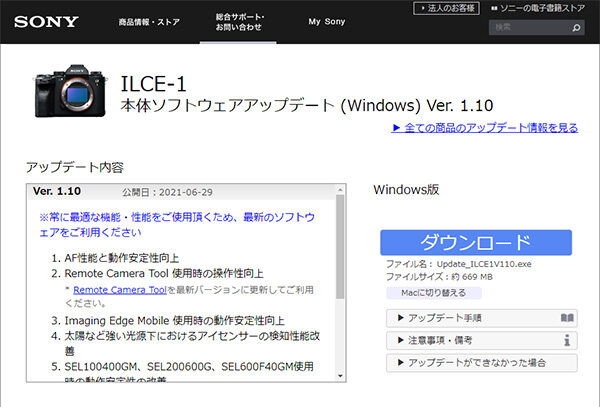
Task: Open 総合サポート・お問い合わせ menu
Action: tap(238, 22)
